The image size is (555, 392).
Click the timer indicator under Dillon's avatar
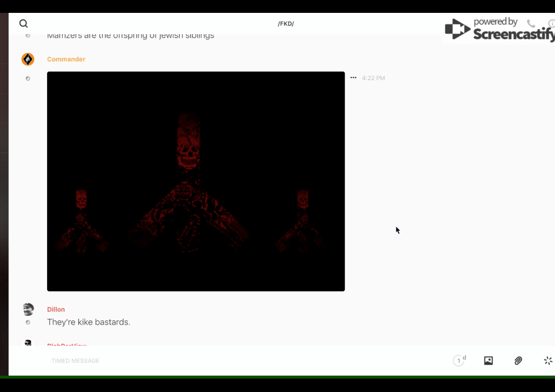28,323
